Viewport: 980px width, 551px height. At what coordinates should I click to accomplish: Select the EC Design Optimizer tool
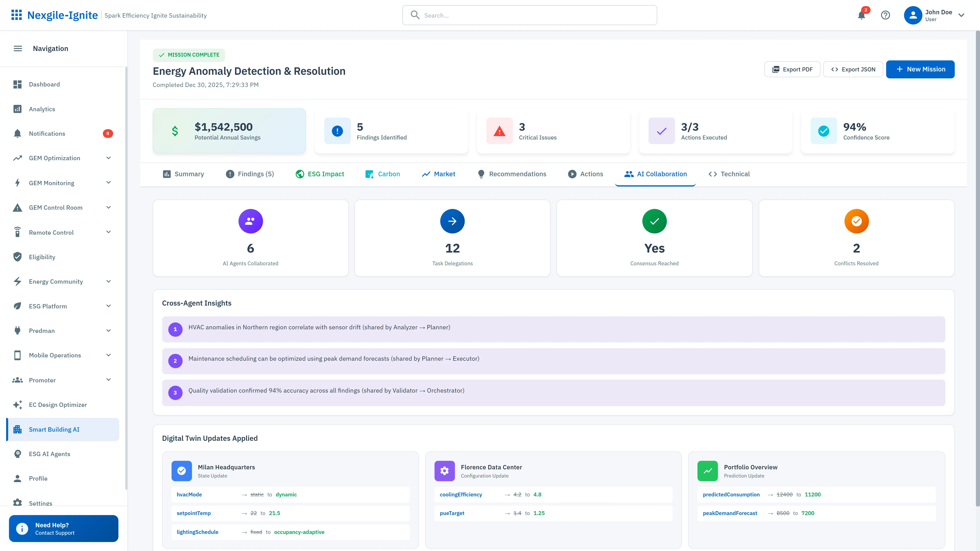[x=57, y=405]
